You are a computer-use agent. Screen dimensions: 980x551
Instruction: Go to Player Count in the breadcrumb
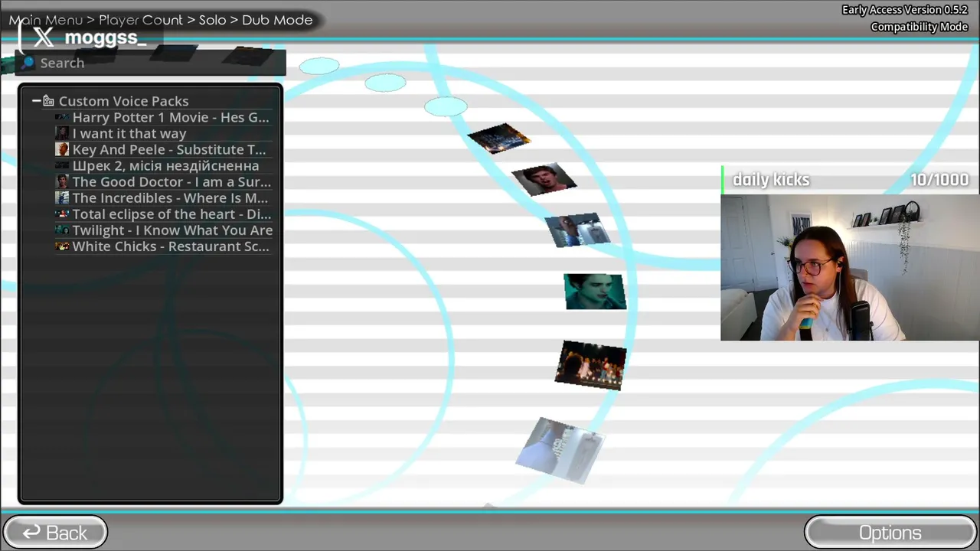coord(141,20)
